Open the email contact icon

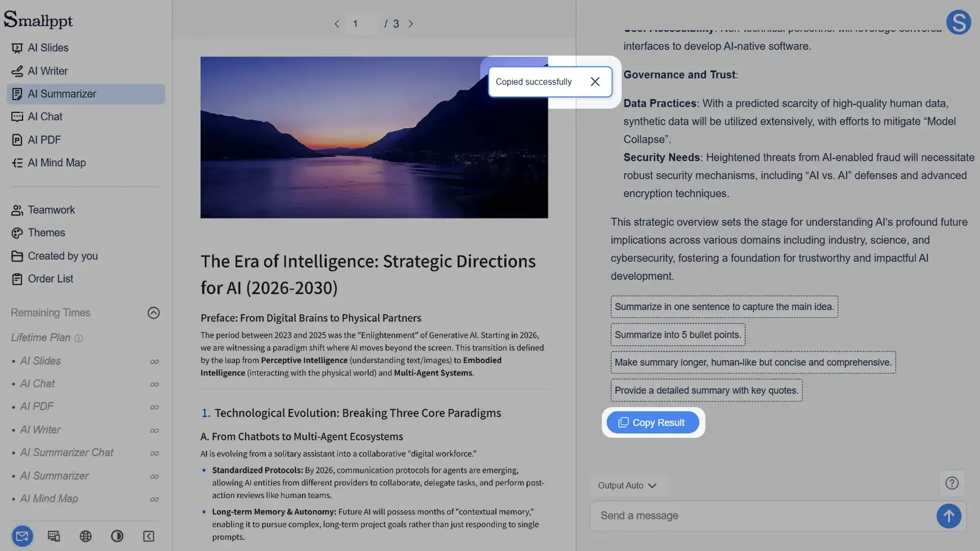click(22, 536)
